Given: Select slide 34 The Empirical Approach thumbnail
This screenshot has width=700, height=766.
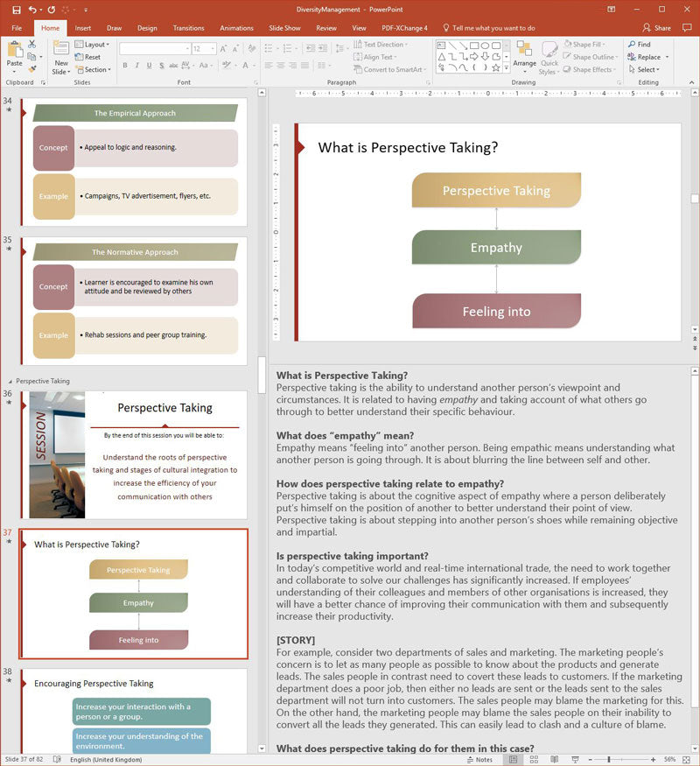Looking at the screenshot, I should coord(134,162).
